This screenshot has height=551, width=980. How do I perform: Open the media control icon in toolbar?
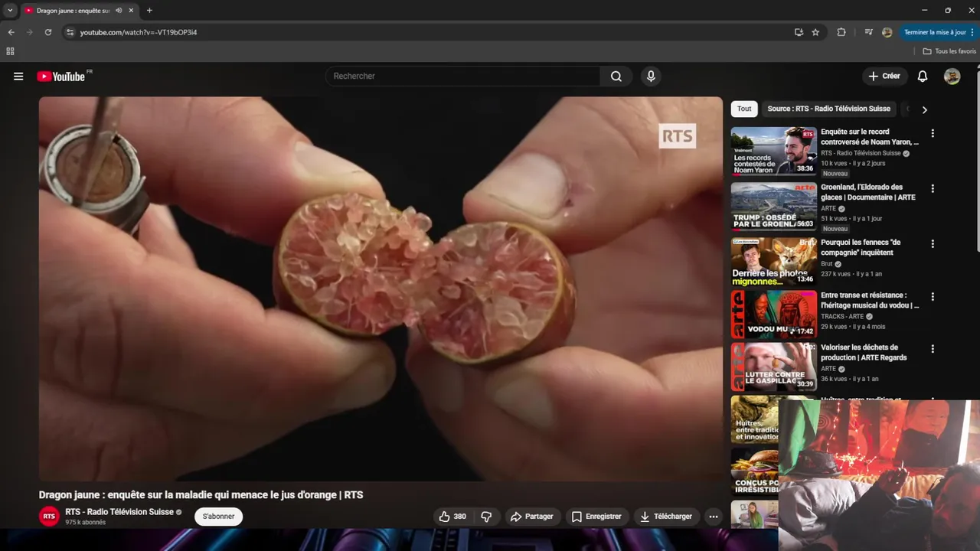[868, 32]
